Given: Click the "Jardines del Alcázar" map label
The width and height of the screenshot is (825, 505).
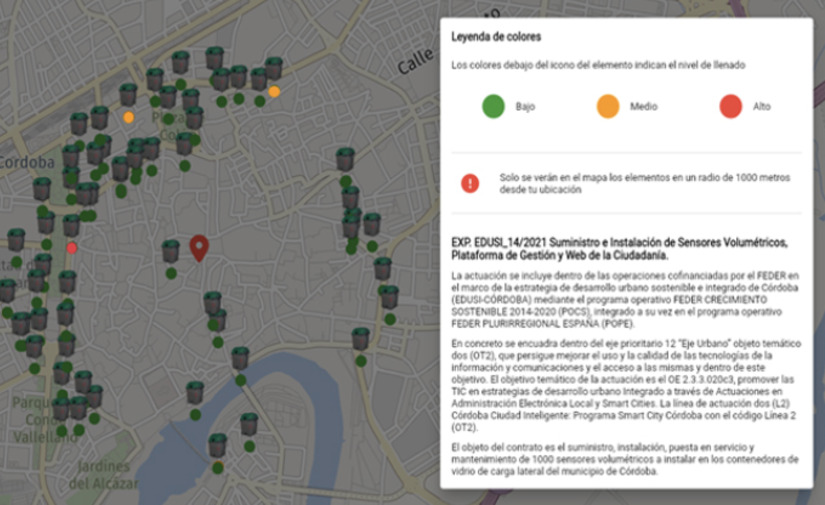Looking at the screenshot, I should click(x=104, y=475).
